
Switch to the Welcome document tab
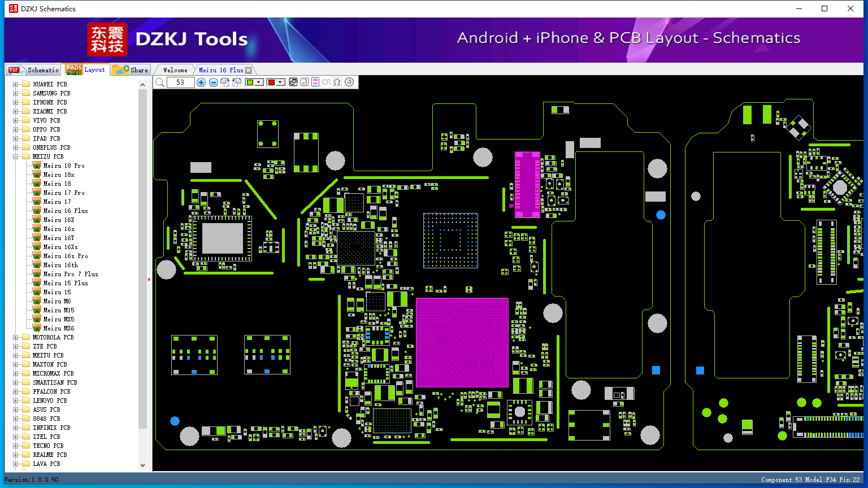(175, 70)
